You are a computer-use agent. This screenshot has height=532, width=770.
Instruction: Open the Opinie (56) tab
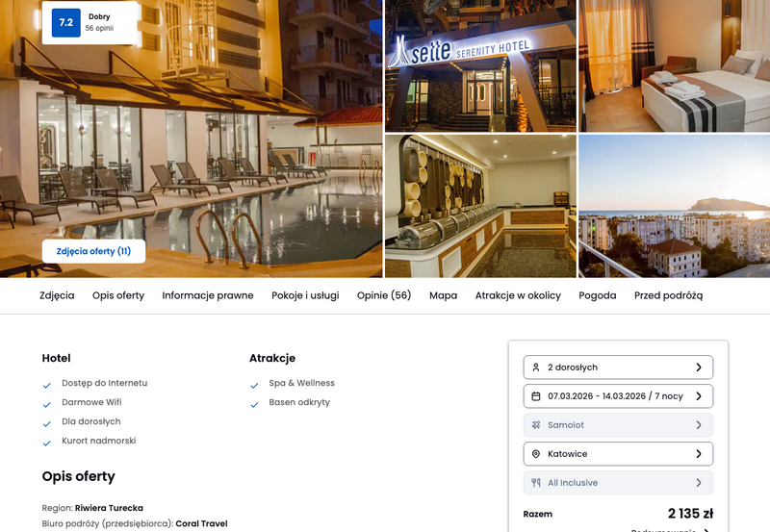384,295
